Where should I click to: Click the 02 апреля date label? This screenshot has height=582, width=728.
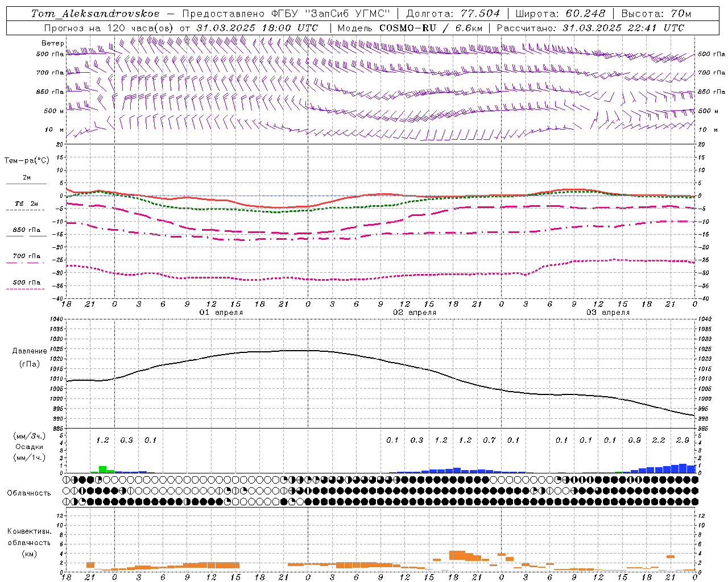(x=415, y=313)
